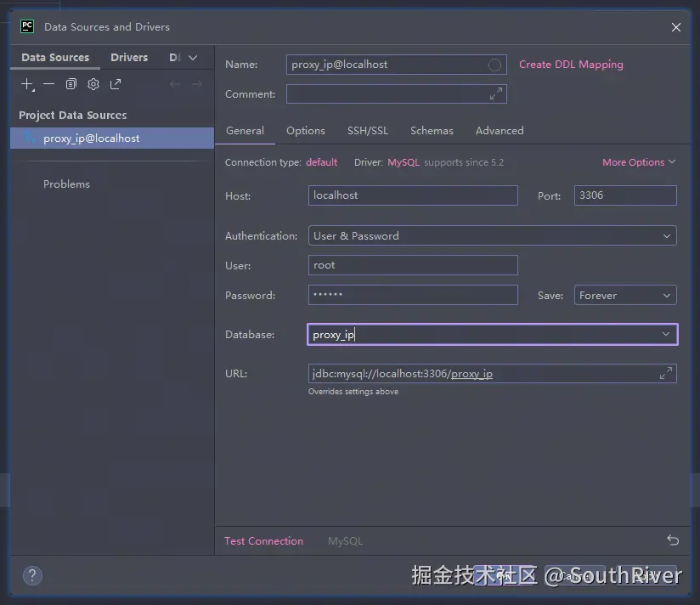Image resolution: width=700 pixels, height=605 pixels.
Task: Expand the Comment field editor
Action: (x=496, y=94)
